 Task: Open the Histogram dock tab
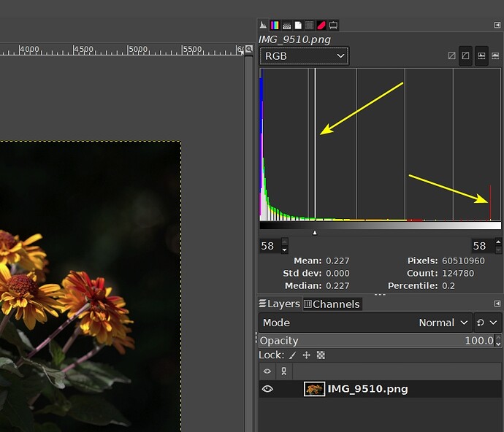[x=264, y=26]
